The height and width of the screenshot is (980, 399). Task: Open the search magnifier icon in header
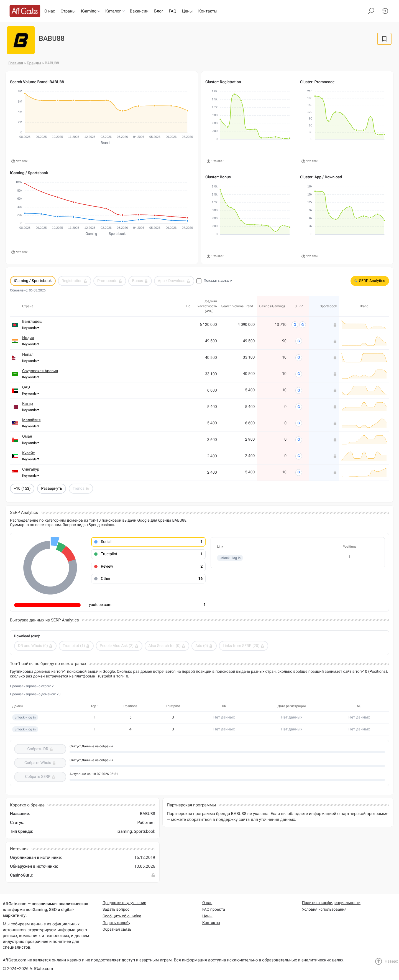click(371, 11)
